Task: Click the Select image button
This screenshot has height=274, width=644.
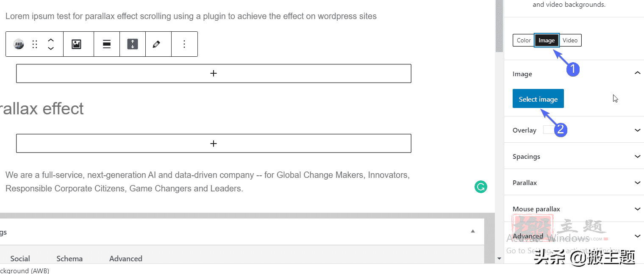Action: 538,99
